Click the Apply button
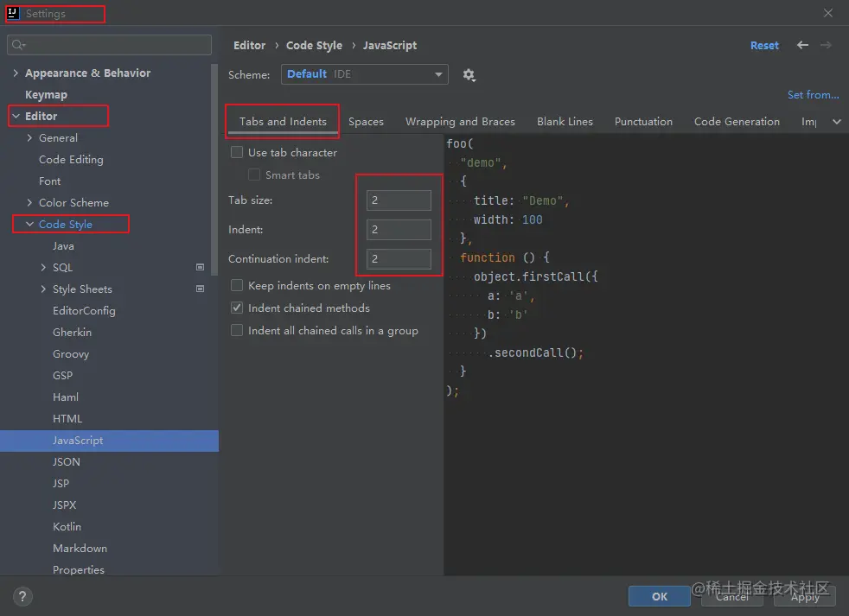 805,596
